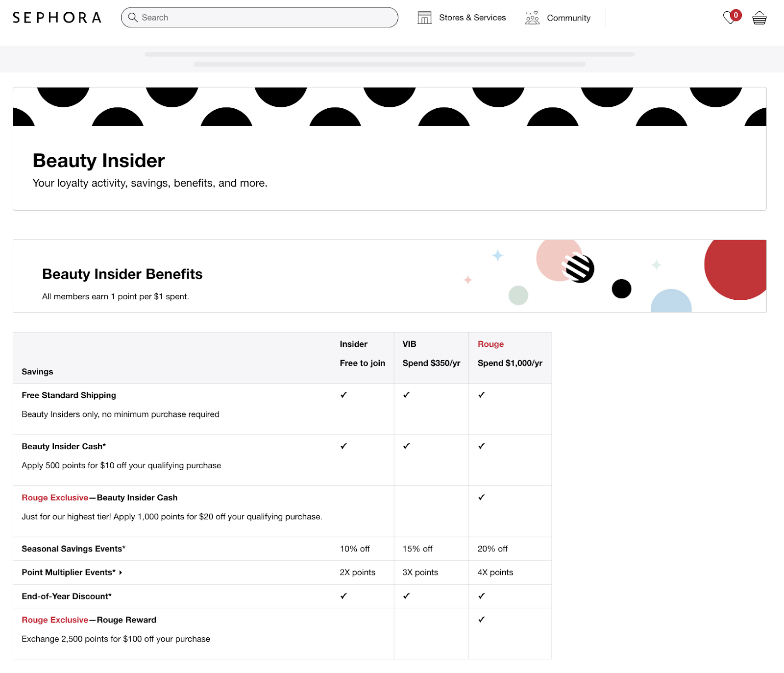784x673 pixels.
Task: Click 'Exchange 2,500 points for $100 off' text
Action: click(116, 639)
